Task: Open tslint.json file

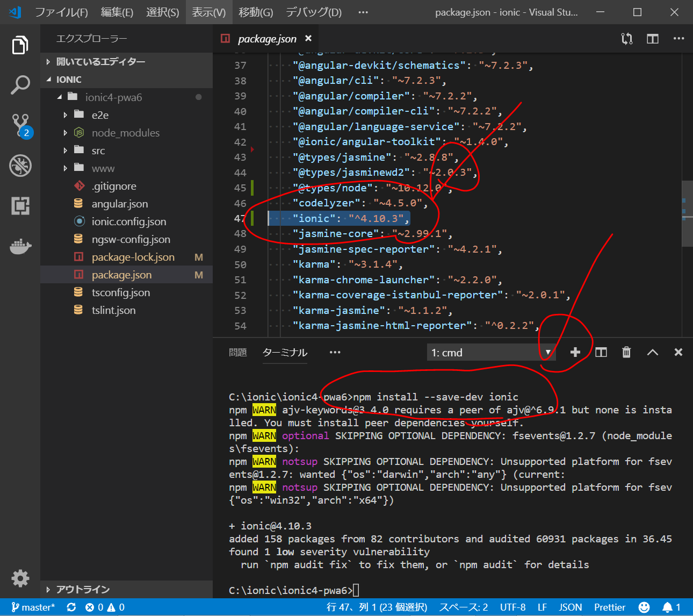Action: pos(127,310)
